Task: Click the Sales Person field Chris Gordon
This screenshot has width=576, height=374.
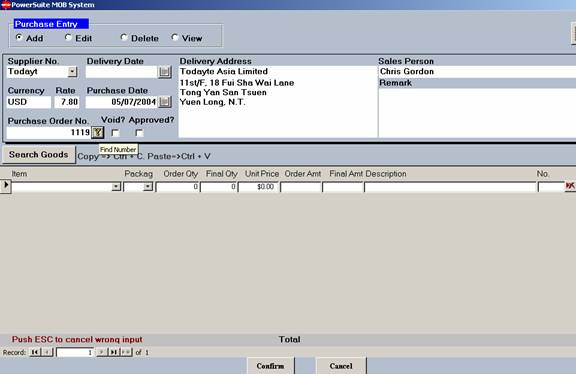Action: [477, 72]
